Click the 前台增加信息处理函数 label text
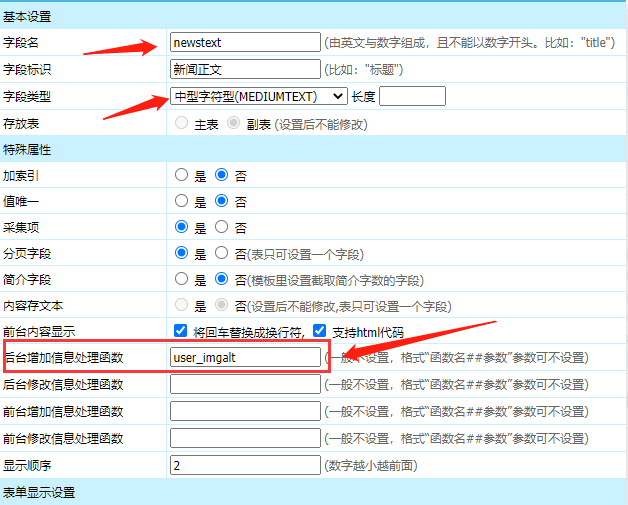The image size is (628, 505). coord(63,412)
